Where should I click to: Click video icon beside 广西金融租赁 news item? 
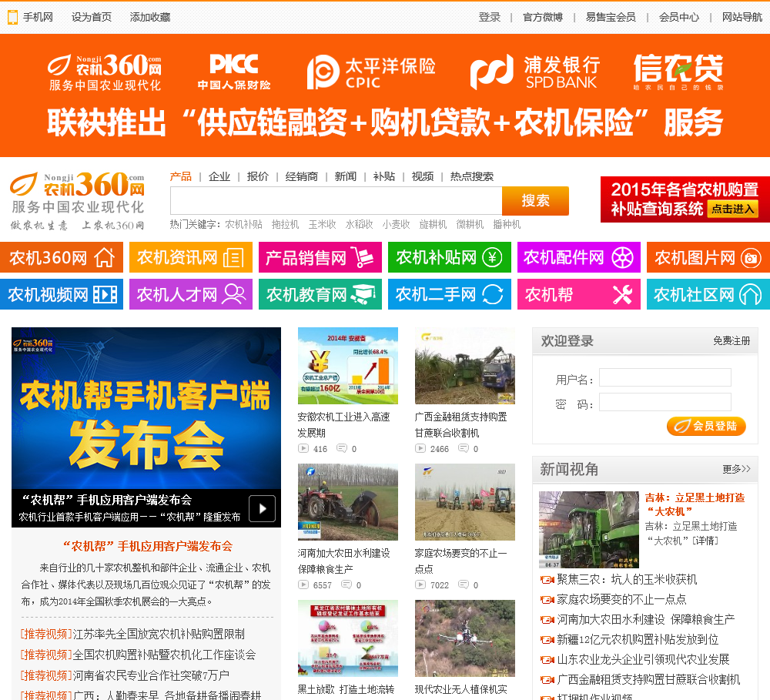pyautogui.click(x=547, y=680)
